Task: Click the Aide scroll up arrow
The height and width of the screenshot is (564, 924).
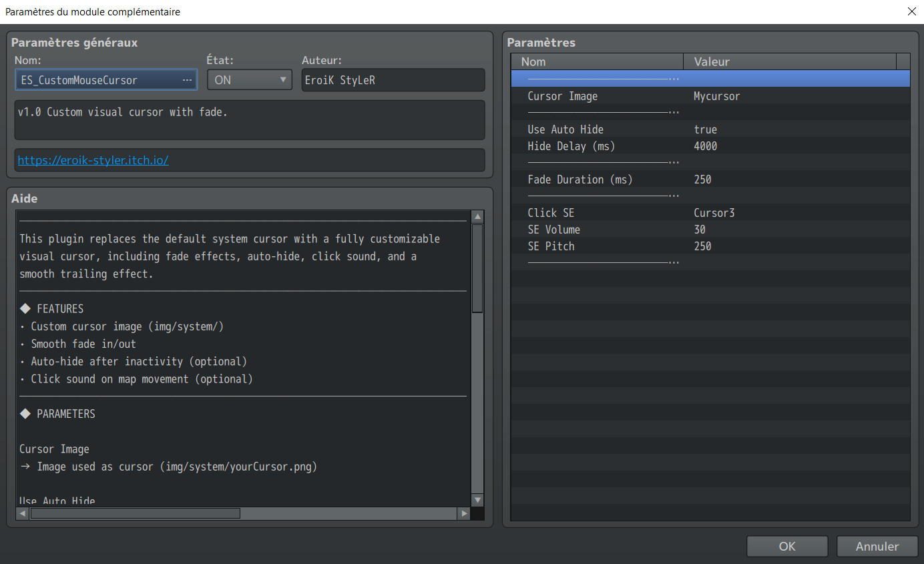Action: coord(477,217)
